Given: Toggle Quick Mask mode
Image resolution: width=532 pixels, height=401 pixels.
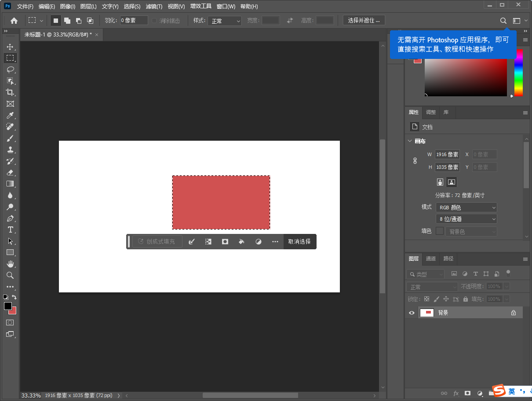Looking at the screenshot, I should (x=10, y=322).
